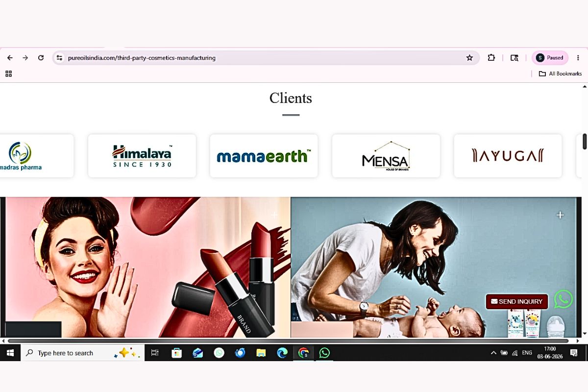Select the Himalaya client logo card
This screenshot has width=588, height=392.
click(142, 156)
